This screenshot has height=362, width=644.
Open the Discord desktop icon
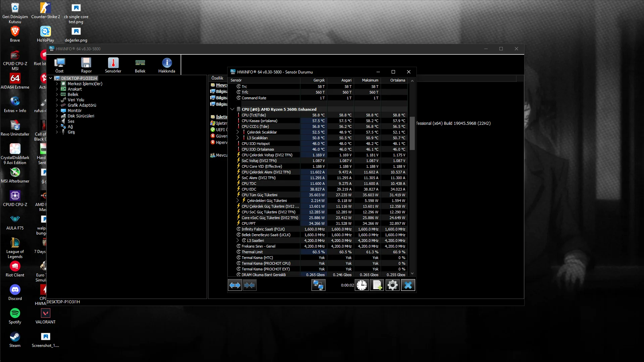coord(15,293)
